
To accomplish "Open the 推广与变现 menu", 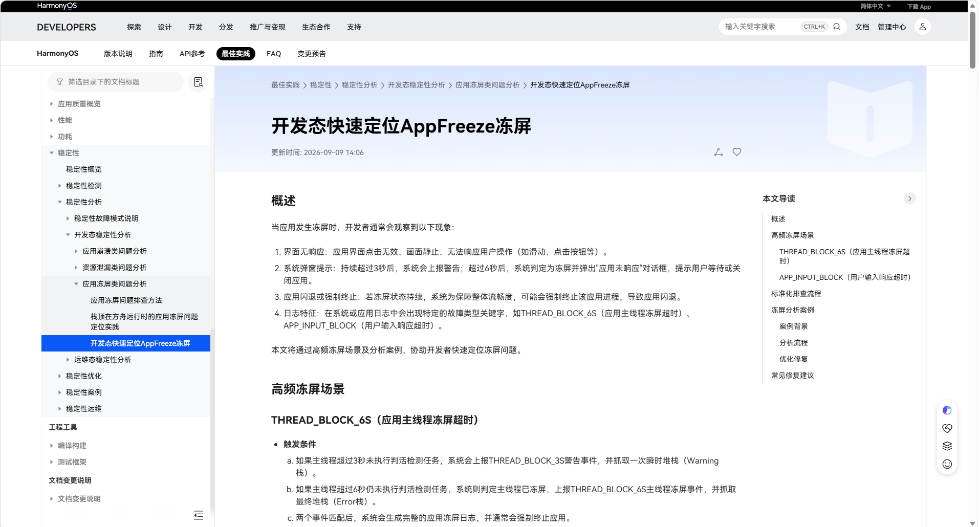I will (x=268, y=27).
